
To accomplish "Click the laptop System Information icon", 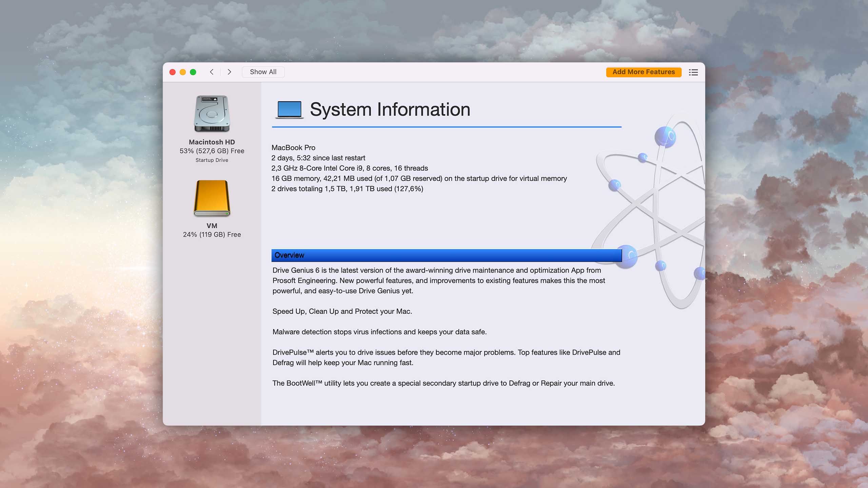I will click(289, 110).
